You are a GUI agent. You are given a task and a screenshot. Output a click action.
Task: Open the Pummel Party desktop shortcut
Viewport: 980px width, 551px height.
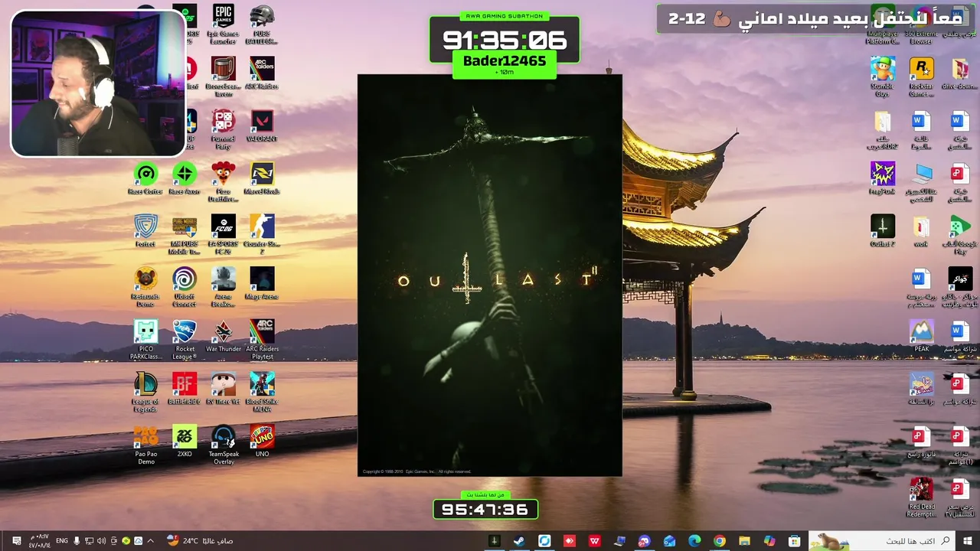pos(223,129)
